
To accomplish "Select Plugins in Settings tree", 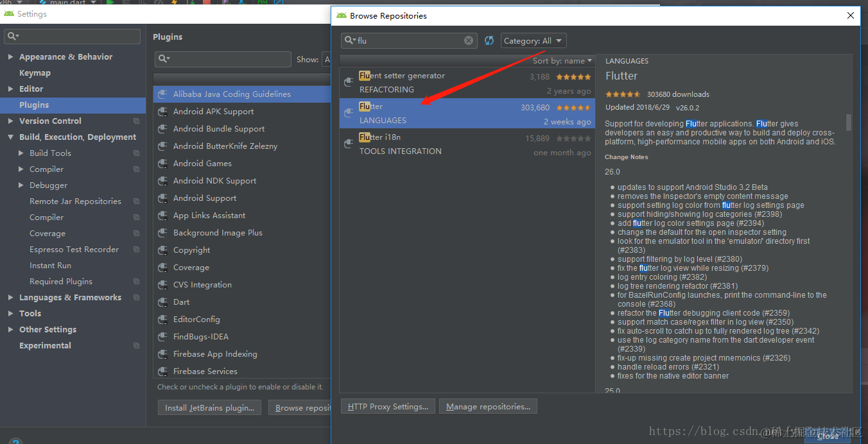I will (34, 105).
